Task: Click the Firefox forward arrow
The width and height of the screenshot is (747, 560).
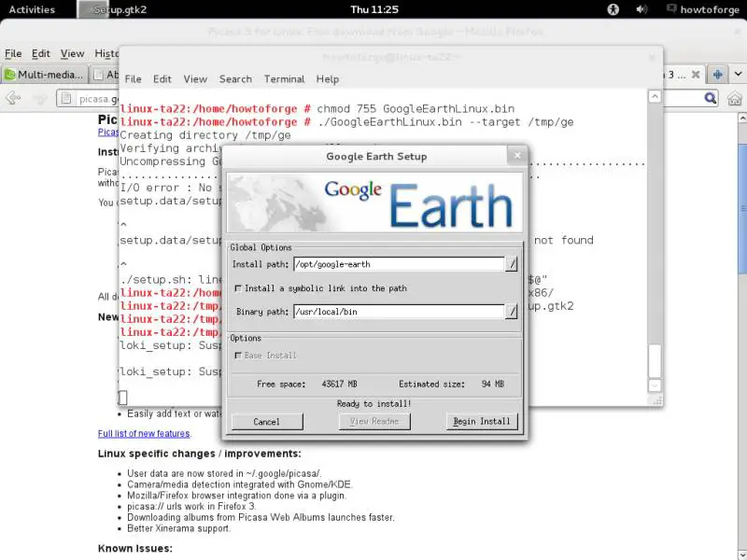Action: (x=40, y=99)
